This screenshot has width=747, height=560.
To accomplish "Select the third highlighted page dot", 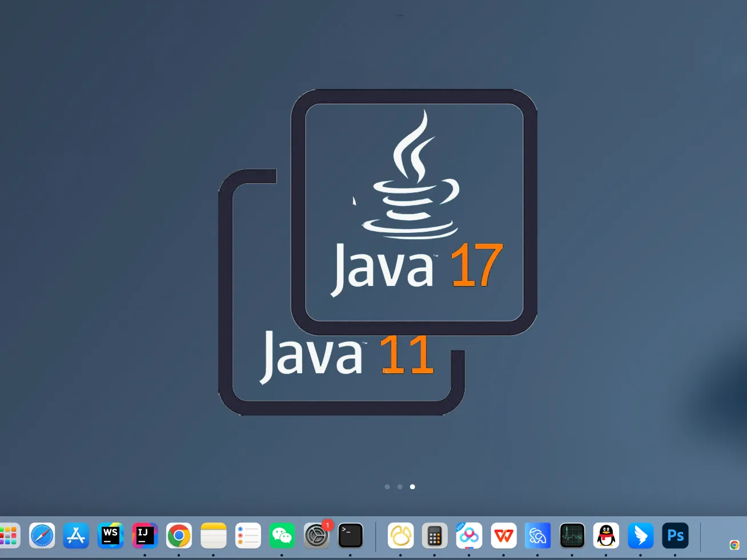I will tap(412, 487).
